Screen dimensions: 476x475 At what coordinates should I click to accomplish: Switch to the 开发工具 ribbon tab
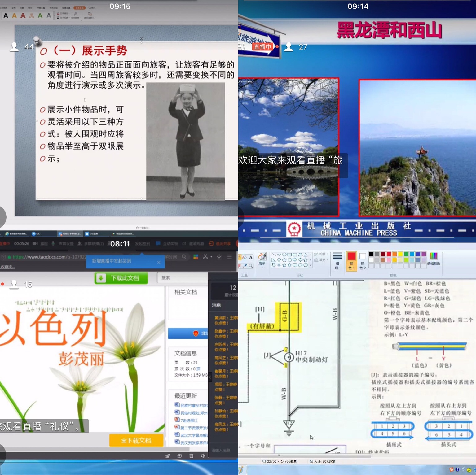(41, 8)
